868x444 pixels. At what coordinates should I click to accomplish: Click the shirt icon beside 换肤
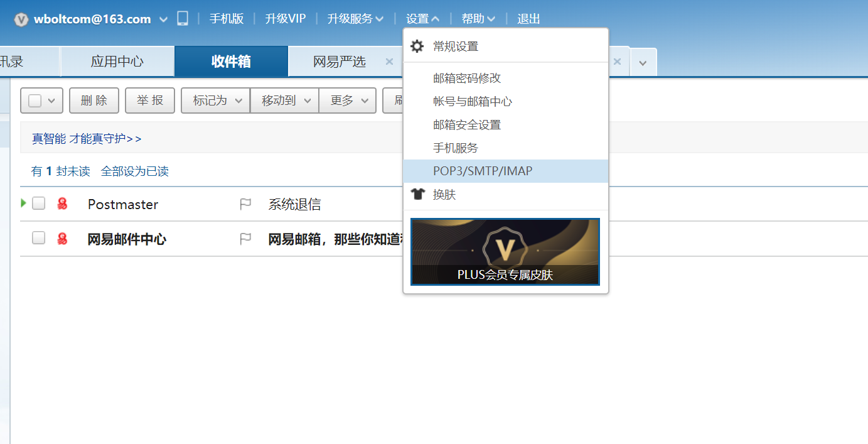tap(417, 194)
